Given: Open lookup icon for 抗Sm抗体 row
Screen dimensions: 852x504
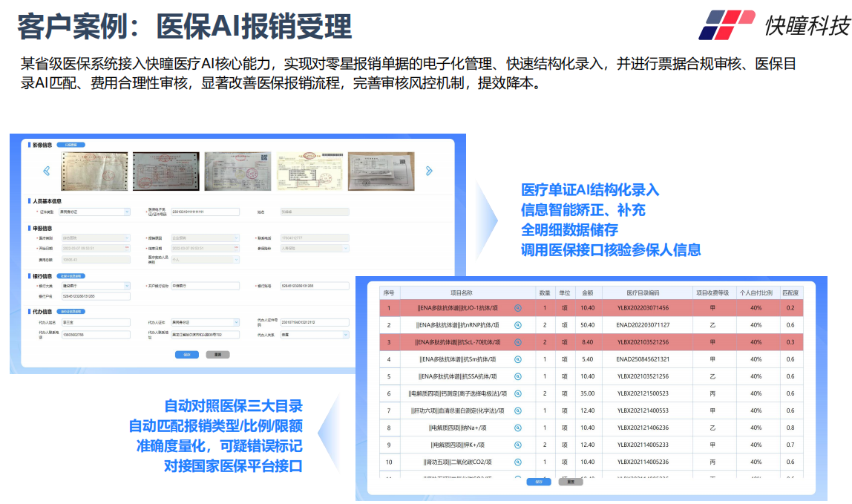Looking at the screenshot, I should [x=518, y=359].
